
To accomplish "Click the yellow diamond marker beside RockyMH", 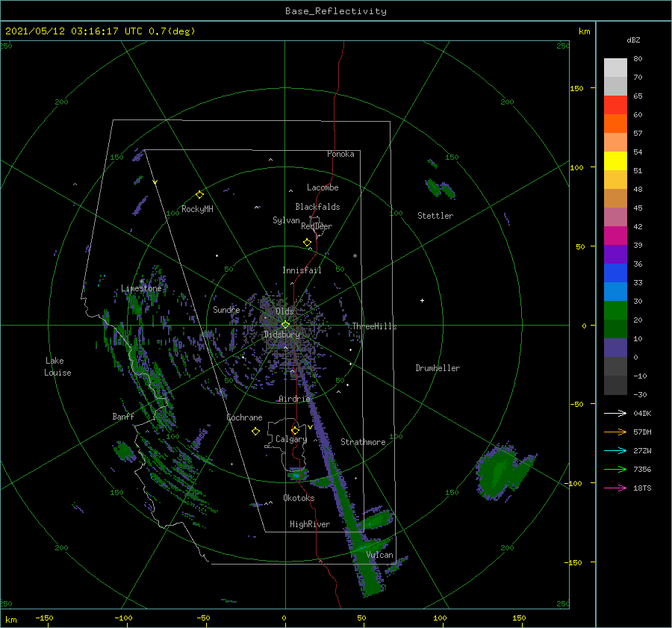I will point(199,195).
